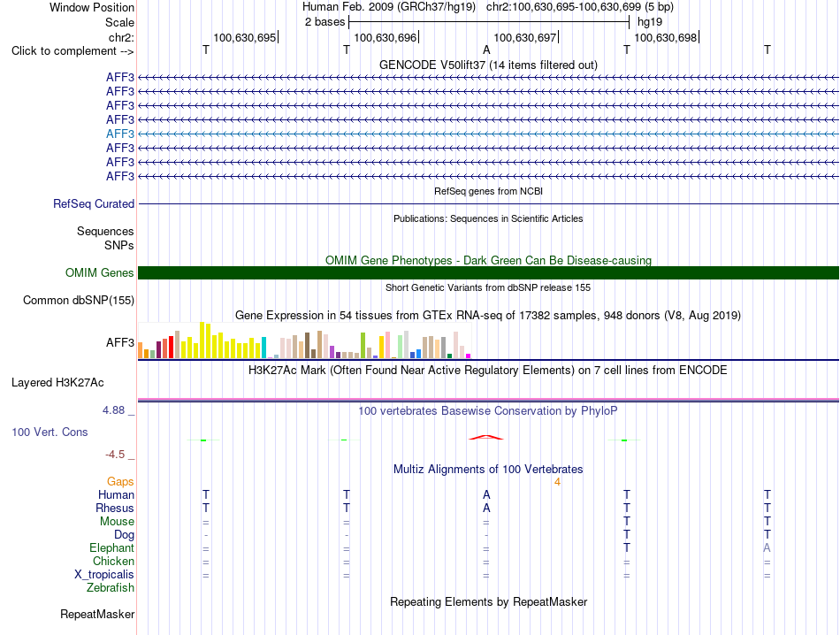Image resolution: width=840 pixels, height=635 pixels.
Task: Click the cyan bar in the GTEx chart
Action: (x=263, y=348)
